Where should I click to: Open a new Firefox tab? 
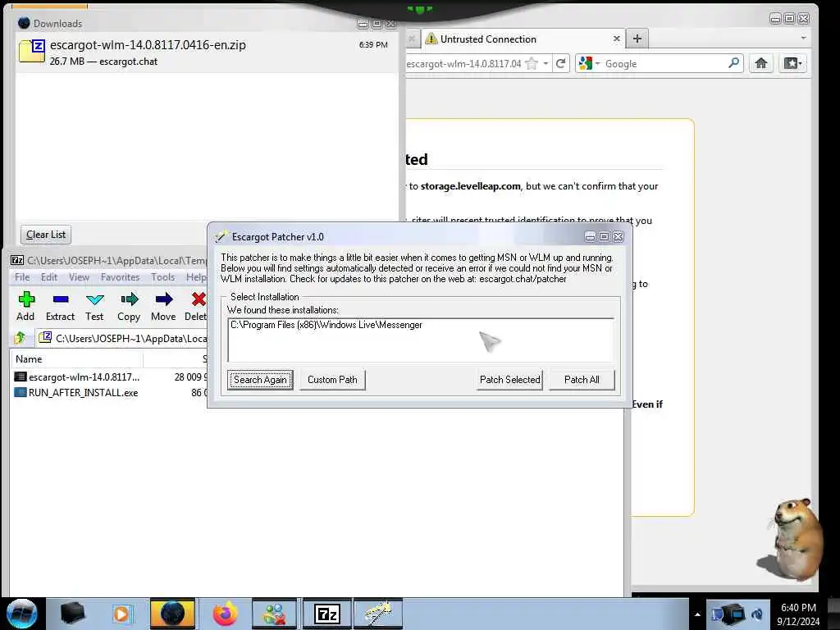(x=637, y=39)
